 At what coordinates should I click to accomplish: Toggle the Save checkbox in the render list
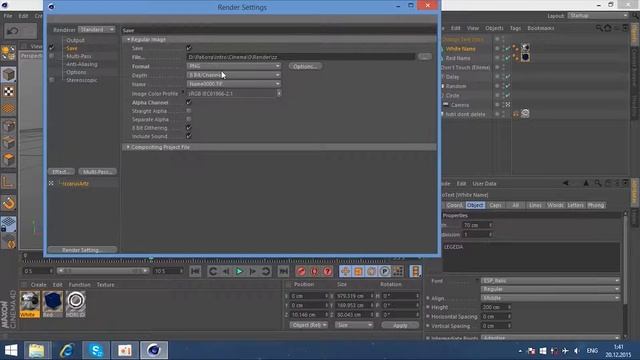click(x=51, y=47)
